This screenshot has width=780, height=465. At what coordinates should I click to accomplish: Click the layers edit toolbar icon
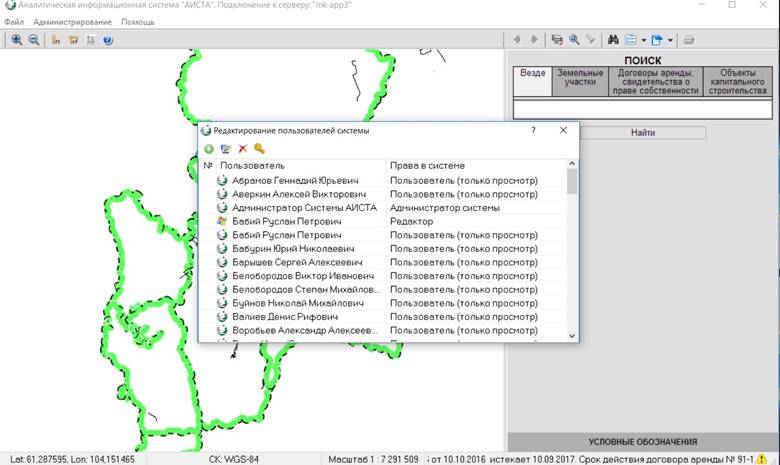[557, 40]
